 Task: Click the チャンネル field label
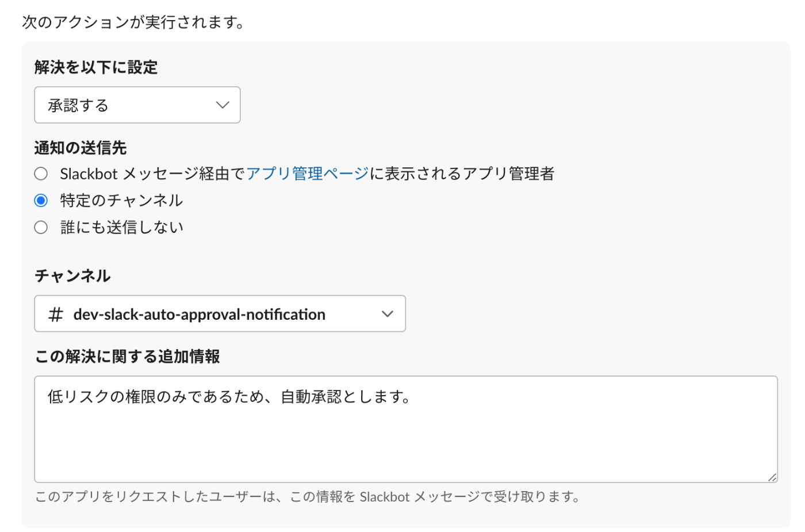pyautogui.click(x=72, y=276)
